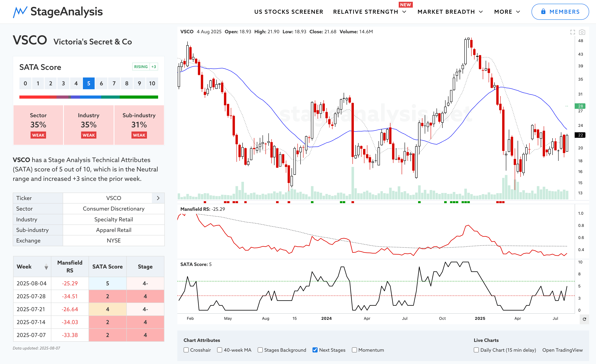
Task: Enable Daily Chart 15 min delay checkbox
Action: pyautogui.click(x=476, y=350)
